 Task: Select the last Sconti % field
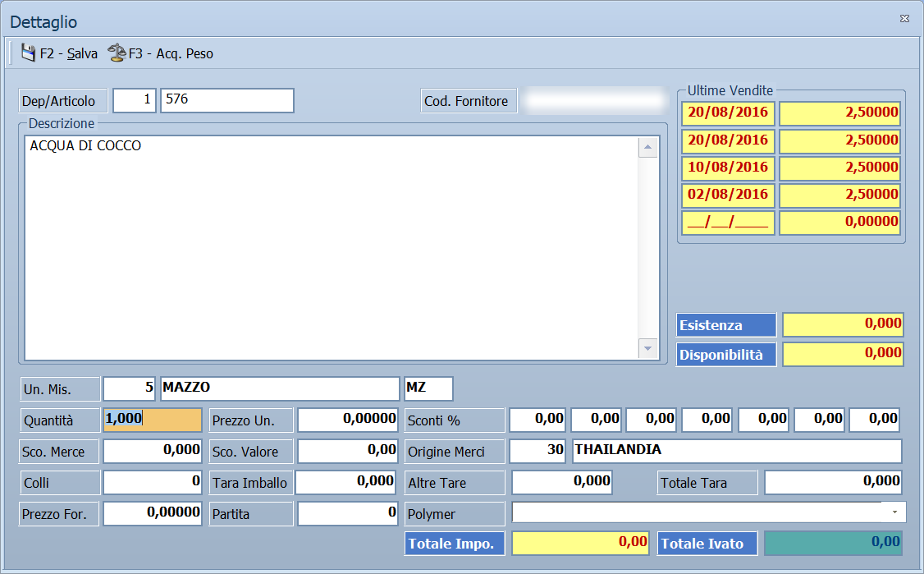875,420
